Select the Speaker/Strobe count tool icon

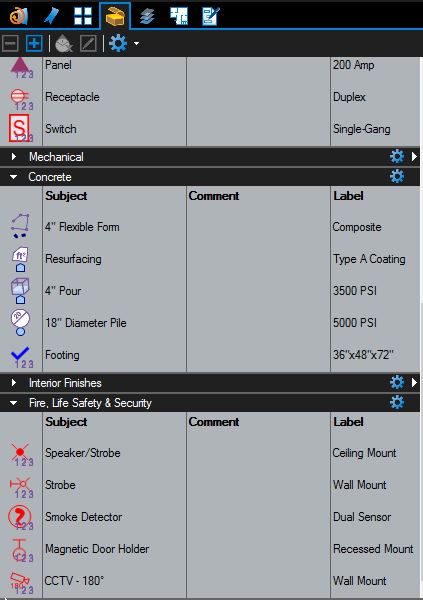coord(21,455)
